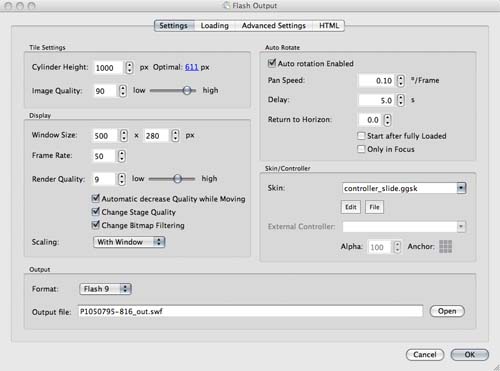Click the Window Size width field 500
The image size is (500, 371).
click(104, 136)
